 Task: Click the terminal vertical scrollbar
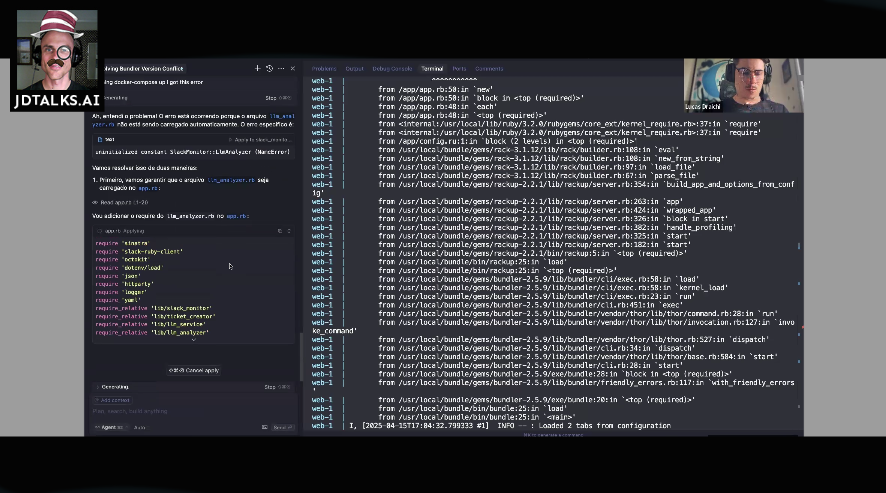click(x=799, y=246)
